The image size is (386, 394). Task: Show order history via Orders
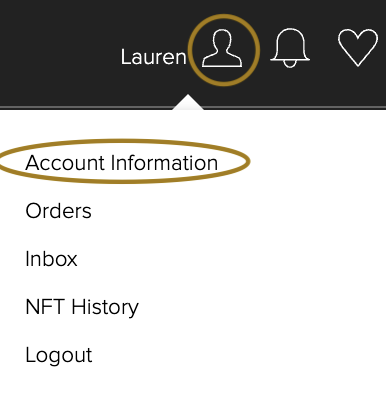tap(58, 211)
